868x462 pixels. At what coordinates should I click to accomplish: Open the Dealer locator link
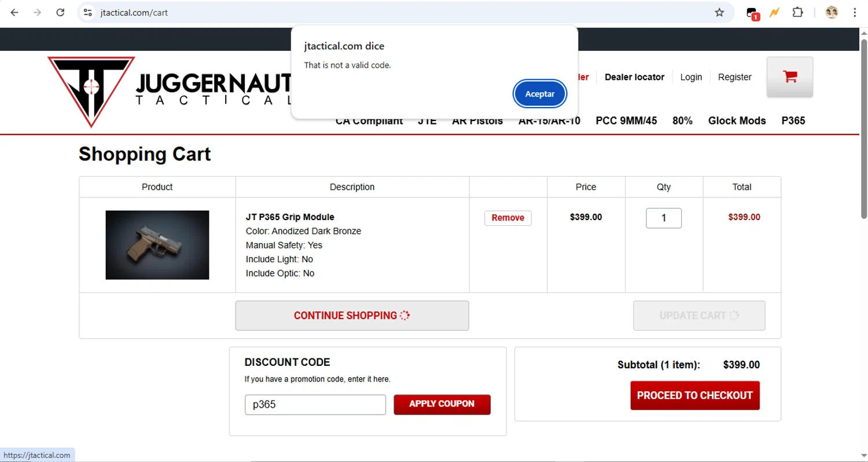634,77
